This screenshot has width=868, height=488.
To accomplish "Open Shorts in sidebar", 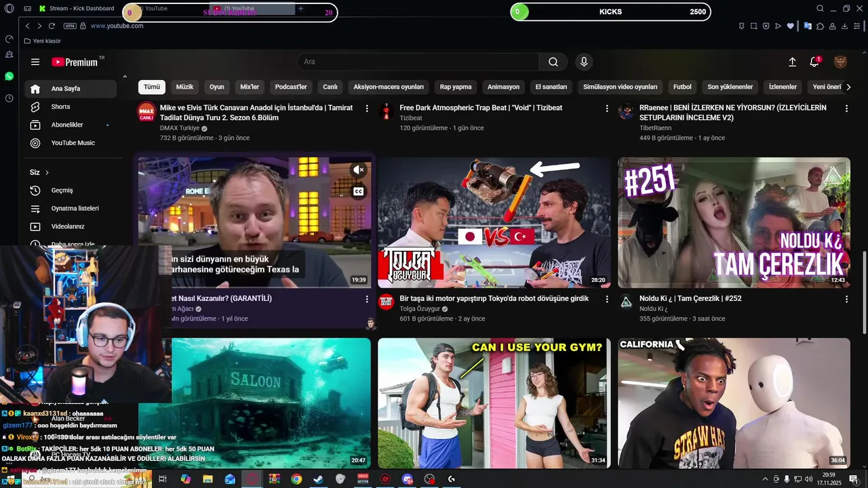I will [x=71, y=107].
